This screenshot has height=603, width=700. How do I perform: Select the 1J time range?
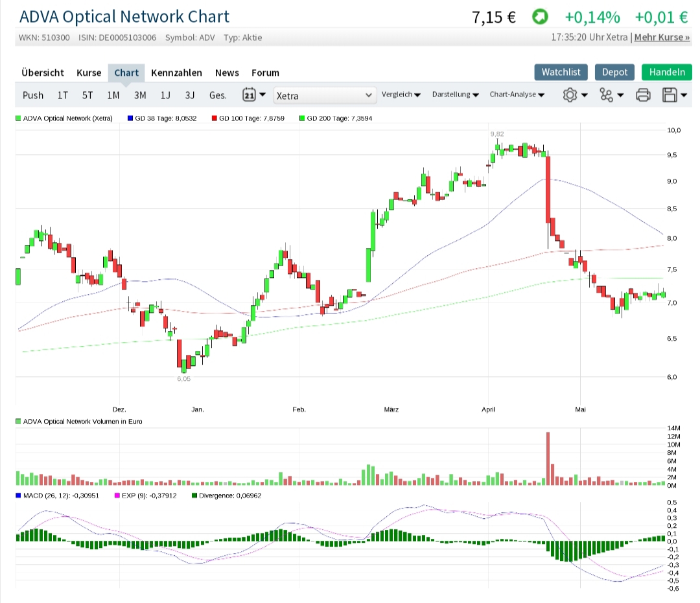[x=166, y=95]
